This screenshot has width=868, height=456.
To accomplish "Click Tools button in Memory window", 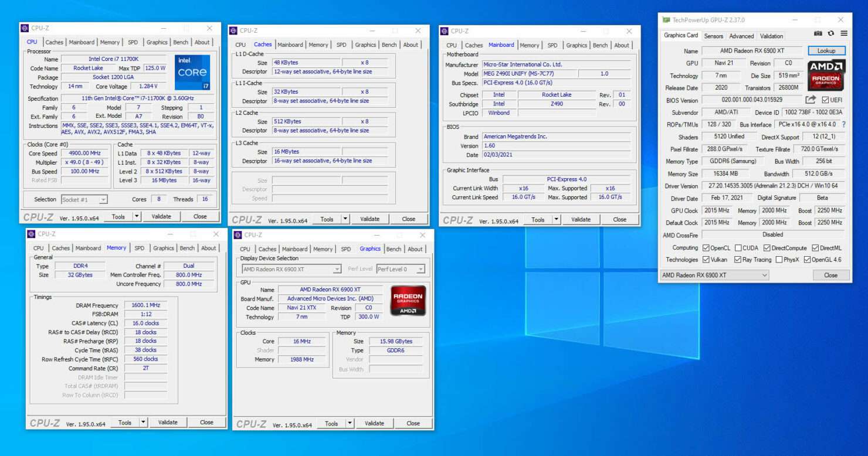I will [x=125, y=422].
